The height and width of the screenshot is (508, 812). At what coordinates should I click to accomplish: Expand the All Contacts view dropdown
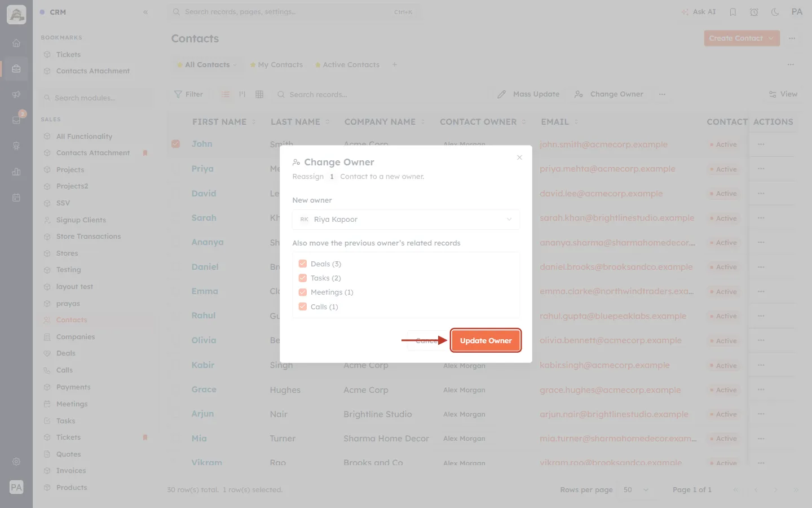point(235,65)
